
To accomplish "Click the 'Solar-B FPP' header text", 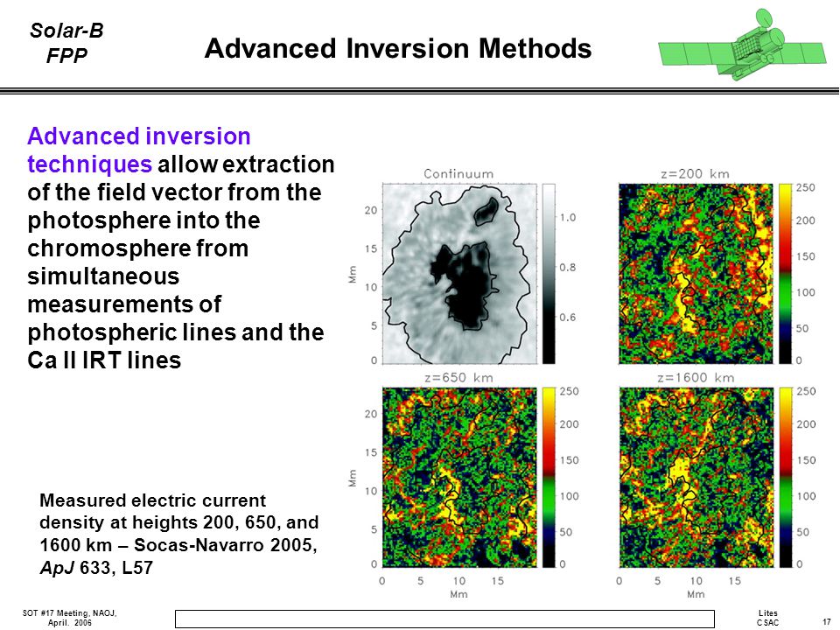I will pyautogui.click(x=66, y=43).
